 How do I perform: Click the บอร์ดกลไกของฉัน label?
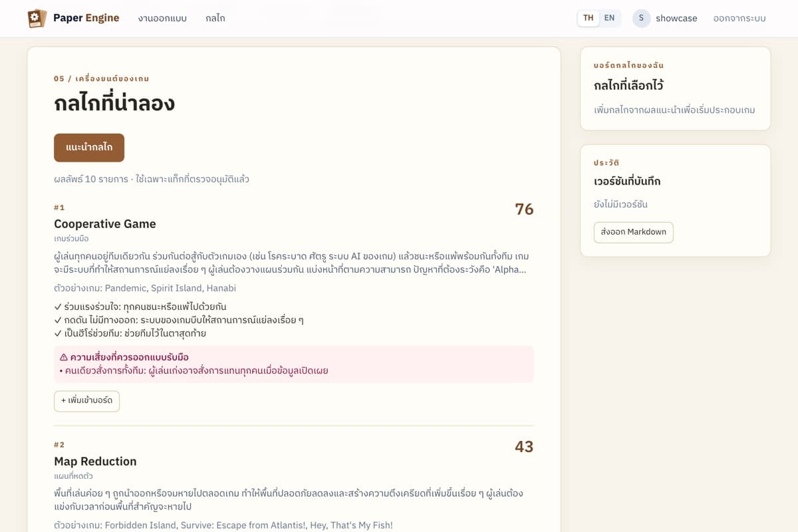629,65
